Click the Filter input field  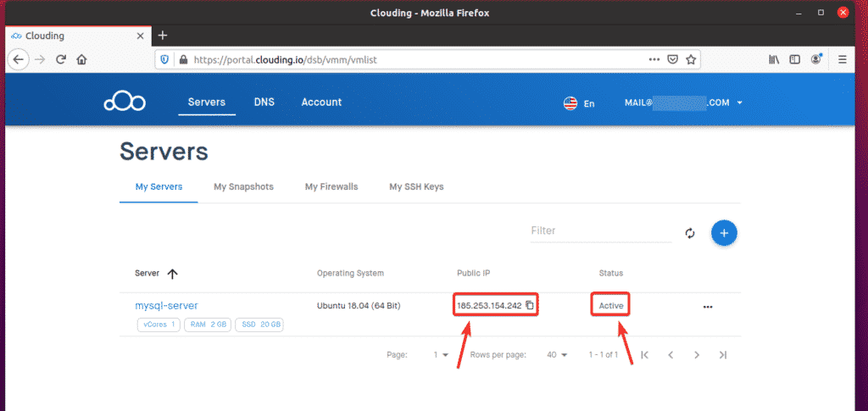[x=601, y=231]
